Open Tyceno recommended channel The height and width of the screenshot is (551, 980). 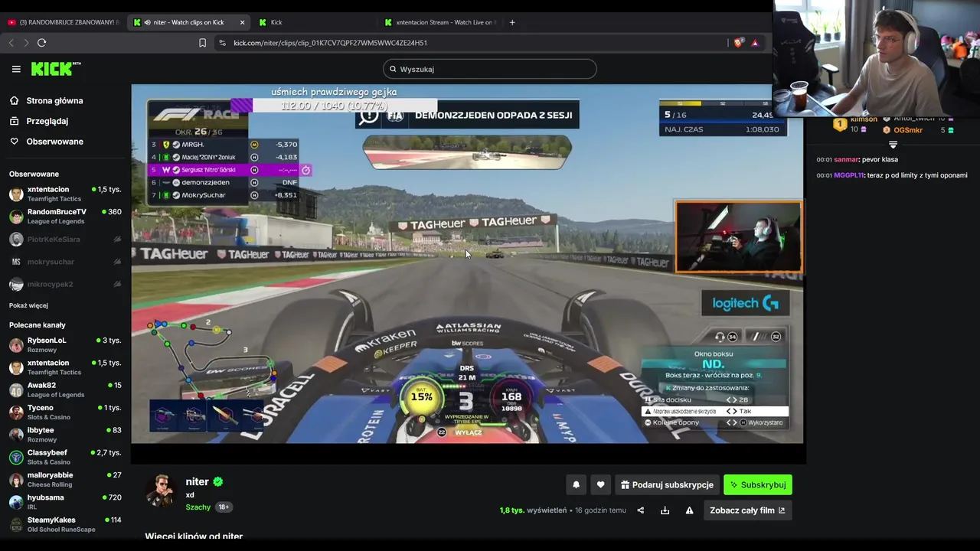[65, 412]
